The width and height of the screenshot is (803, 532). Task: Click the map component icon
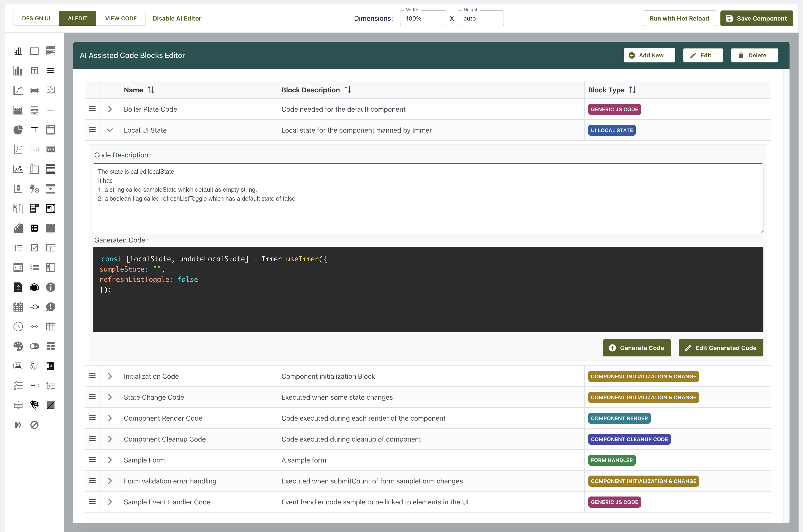[x=18, y=208]
